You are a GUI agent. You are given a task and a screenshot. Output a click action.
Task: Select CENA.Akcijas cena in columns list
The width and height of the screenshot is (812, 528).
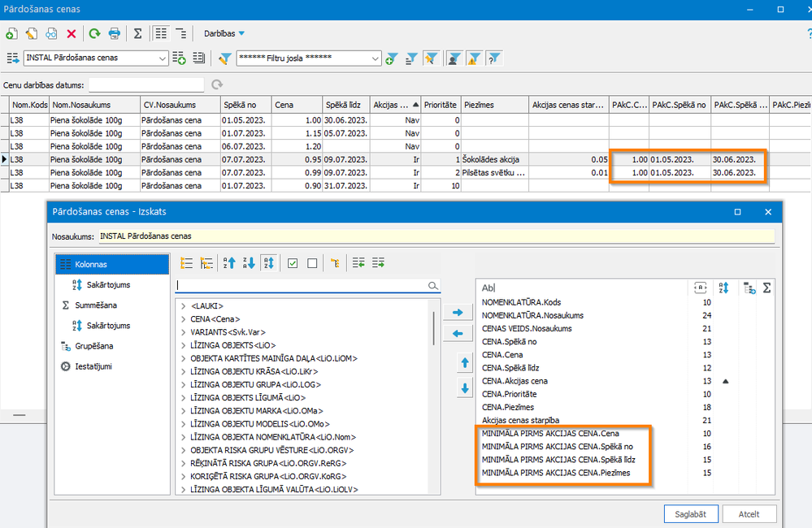coord(515,381)
